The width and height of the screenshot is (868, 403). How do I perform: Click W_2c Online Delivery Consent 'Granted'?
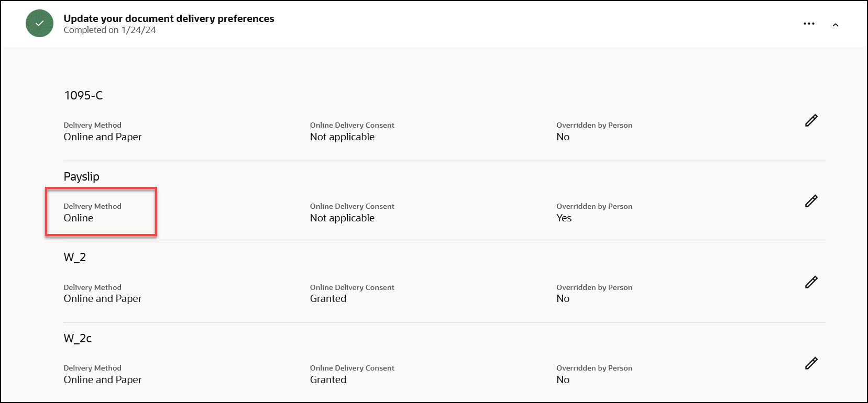point(328,379)
